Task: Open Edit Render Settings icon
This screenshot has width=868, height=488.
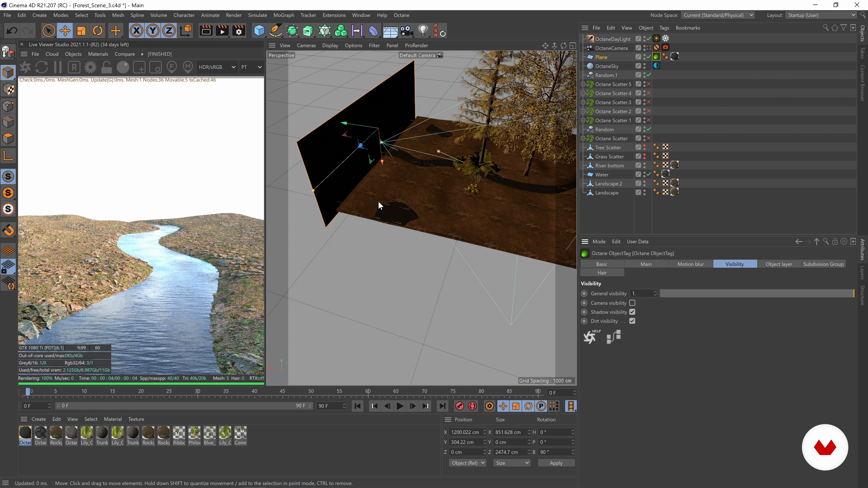Action: 238,31
